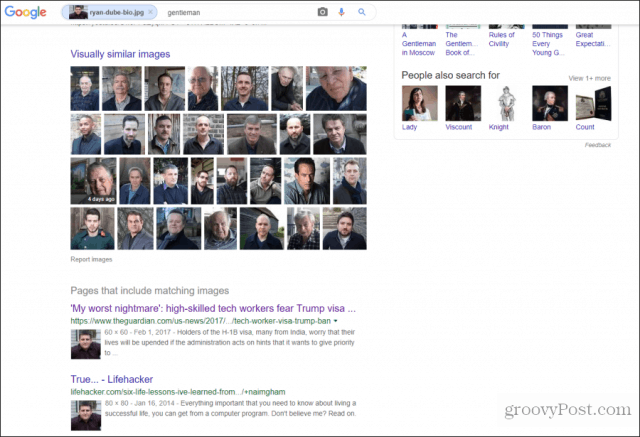Click the lifehacker.com green URL
Screen dimensions: 640x437
pos(178,392)
